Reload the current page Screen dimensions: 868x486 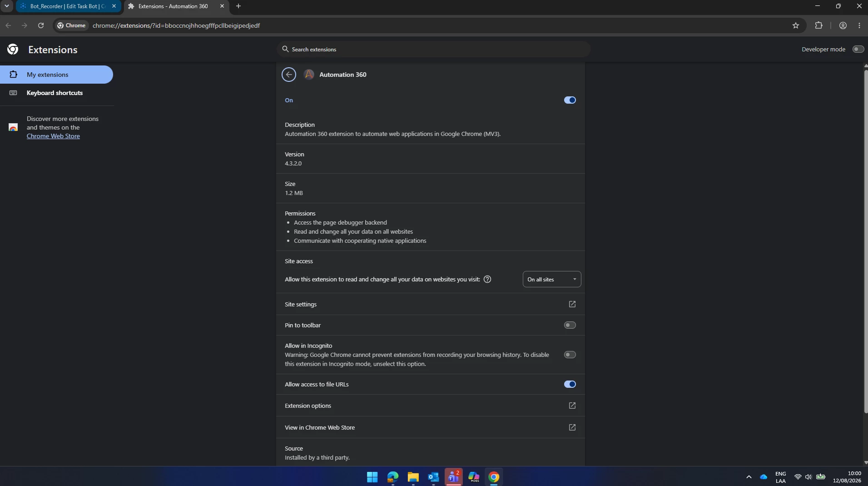[41, 25]
